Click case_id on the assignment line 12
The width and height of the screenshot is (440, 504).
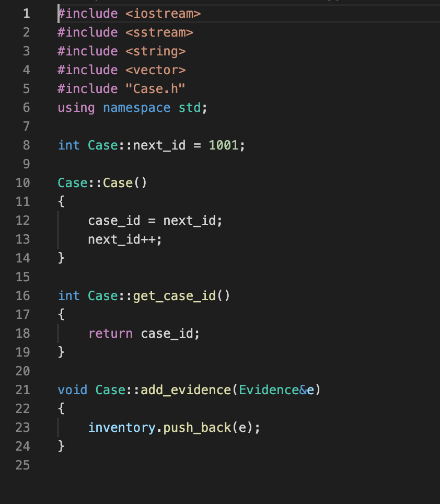click(114, 221)
